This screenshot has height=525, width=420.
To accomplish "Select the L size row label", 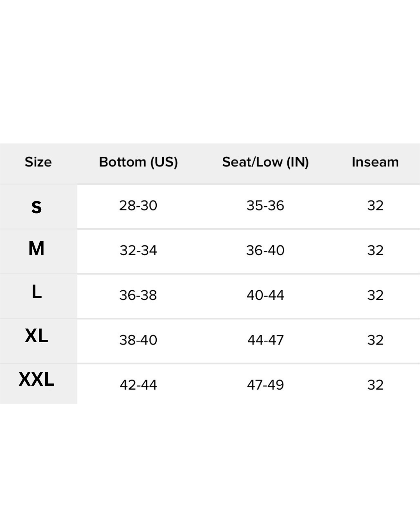I will [x=37, y=292].
